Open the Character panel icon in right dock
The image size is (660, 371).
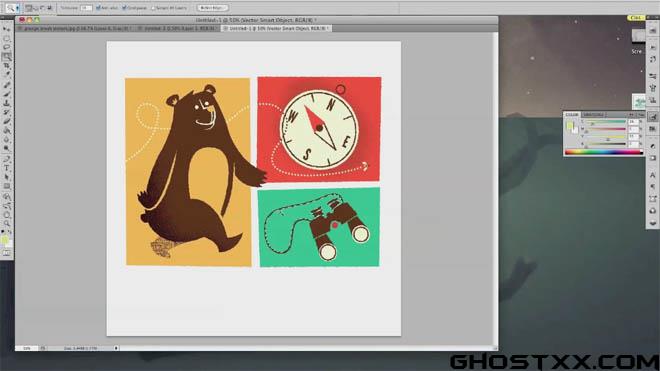point(652,174)
